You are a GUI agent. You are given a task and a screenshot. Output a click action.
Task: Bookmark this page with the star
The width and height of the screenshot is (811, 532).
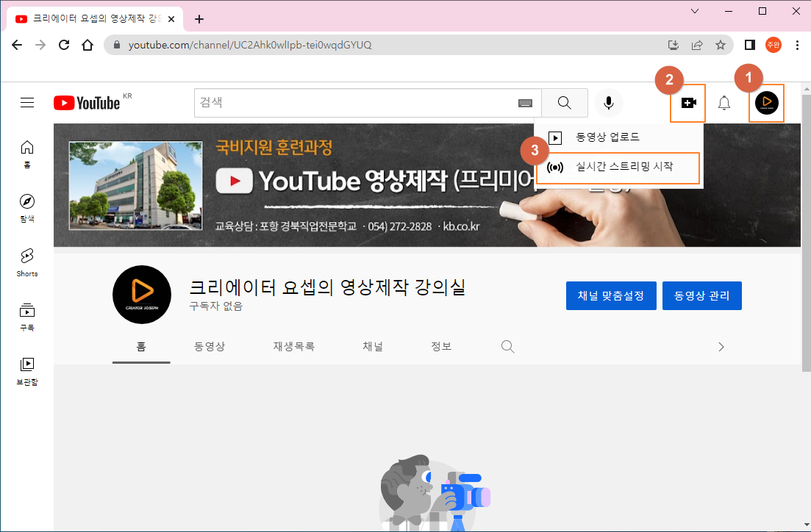(721, 45)
